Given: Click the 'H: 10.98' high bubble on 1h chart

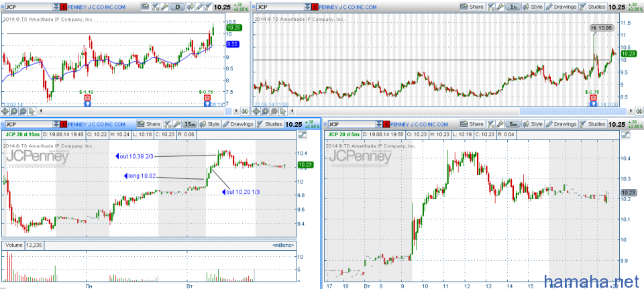Looking at the screenshot, I should [603, 27].
